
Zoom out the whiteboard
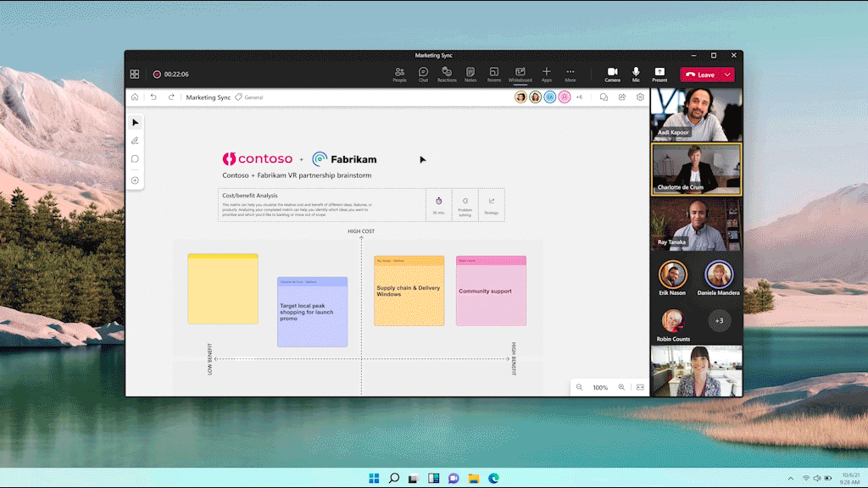tap(579, 387)
